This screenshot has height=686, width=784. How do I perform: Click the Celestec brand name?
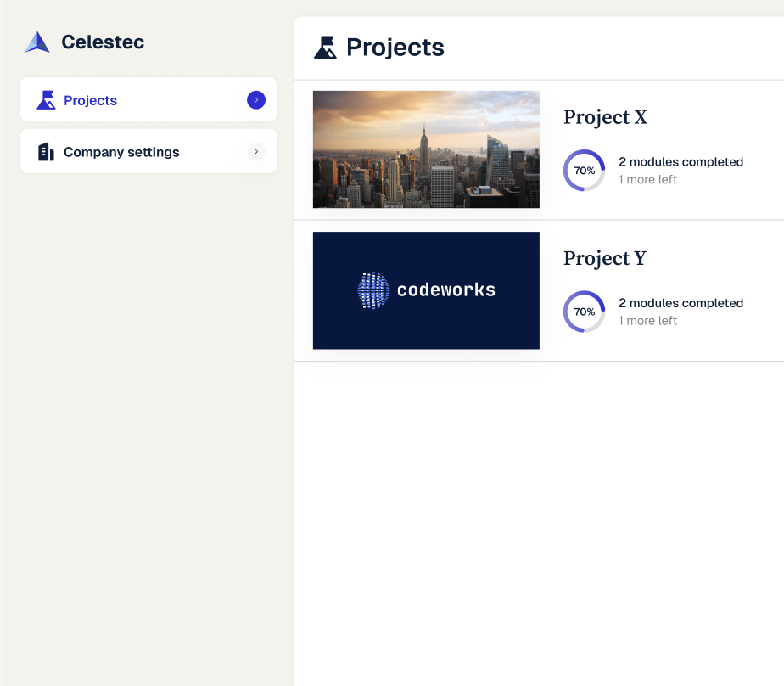103,42
